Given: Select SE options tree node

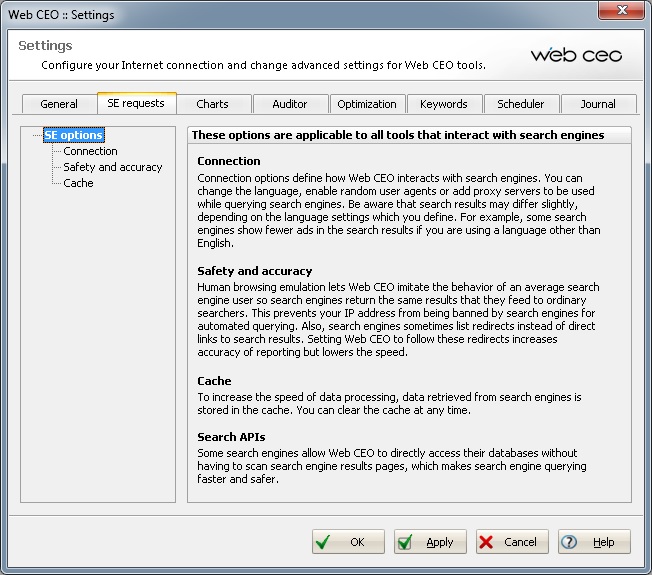Looking at the screenshot, I should click(x=74, y=135).
